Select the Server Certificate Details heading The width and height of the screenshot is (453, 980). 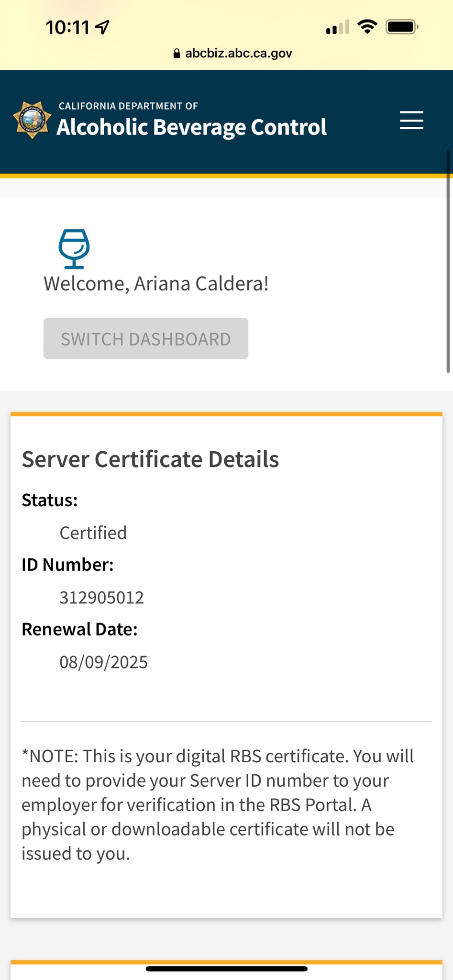(x=150, y=459)
